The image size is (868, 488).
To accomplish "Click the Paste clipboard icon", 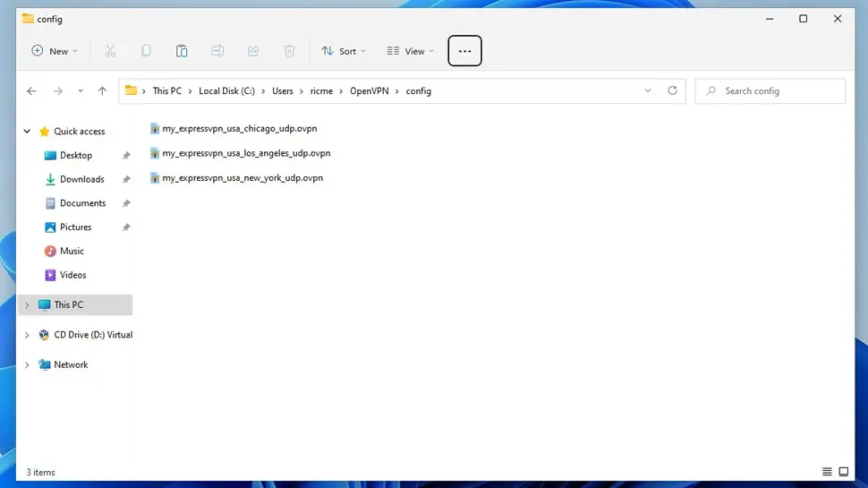I will (x=182, y=51).
